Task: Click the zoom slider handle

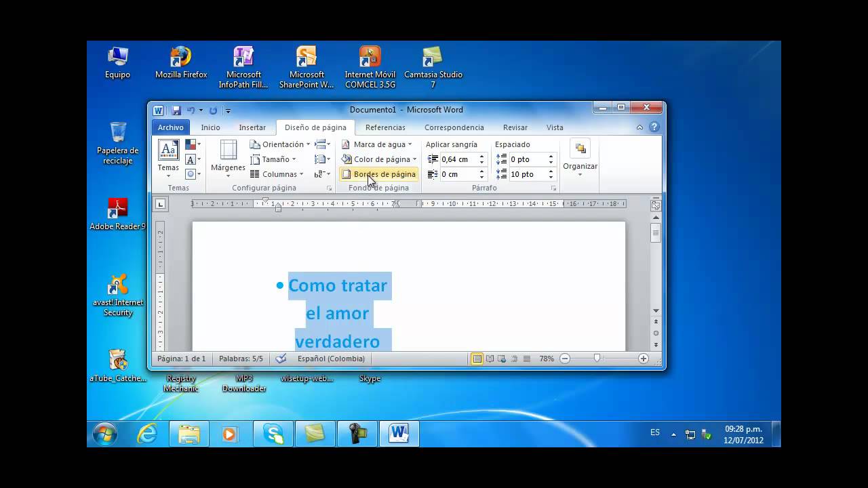Action: coord(597,359)
